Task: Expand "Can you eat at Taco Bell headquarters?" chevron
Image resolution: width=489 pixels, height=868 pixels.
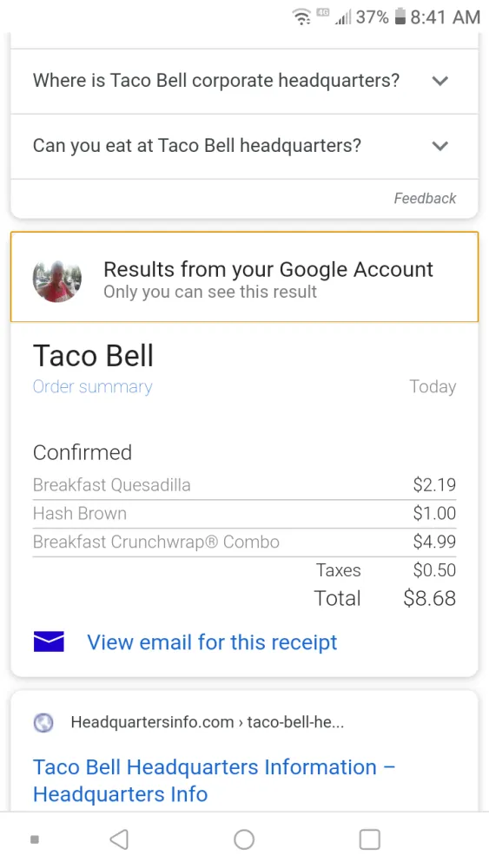Action: pyautogui.click(x=440, y=146)
